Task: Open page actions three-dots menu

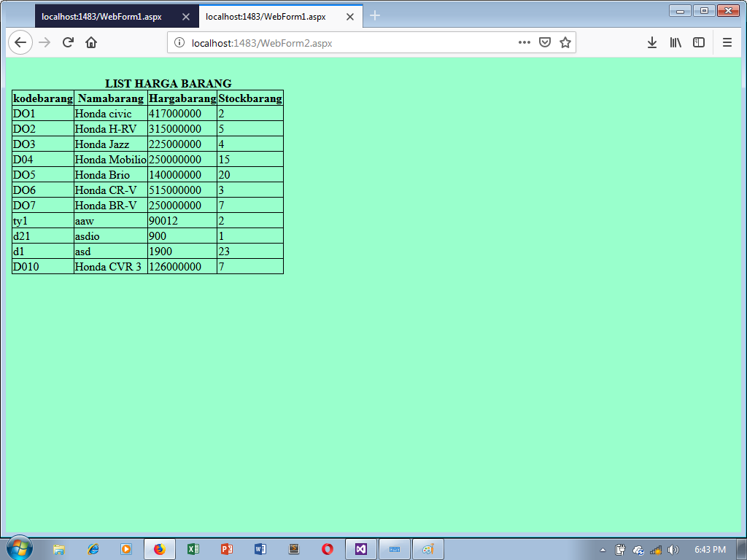Action: pyautogui.click(x=524, y=42)
